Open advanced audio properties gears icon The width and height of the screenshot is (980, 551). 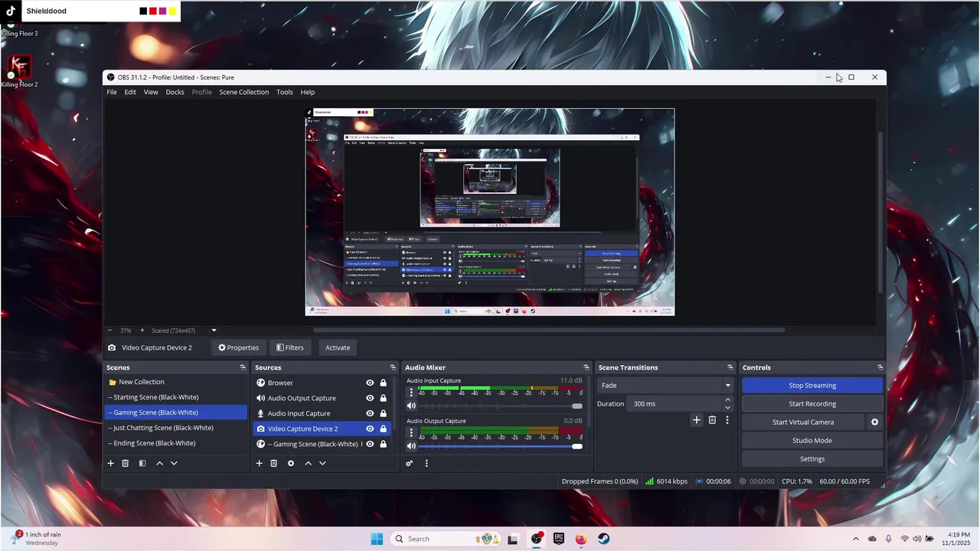(x=410, y=463)
